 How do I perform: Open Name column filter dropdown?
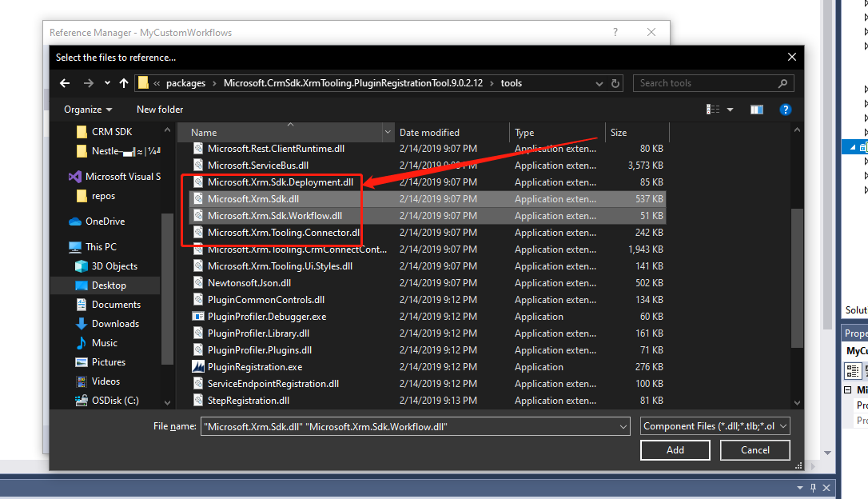[388, 133]
